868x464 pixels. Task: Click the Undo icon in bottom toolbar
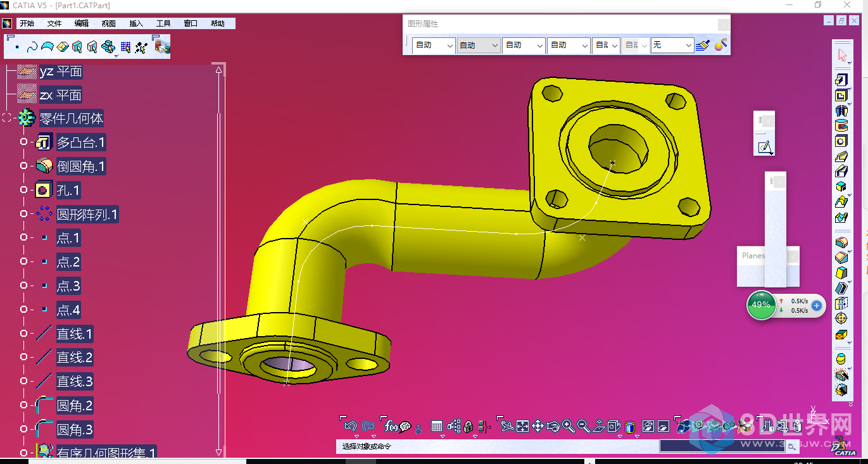coord(350,426)
